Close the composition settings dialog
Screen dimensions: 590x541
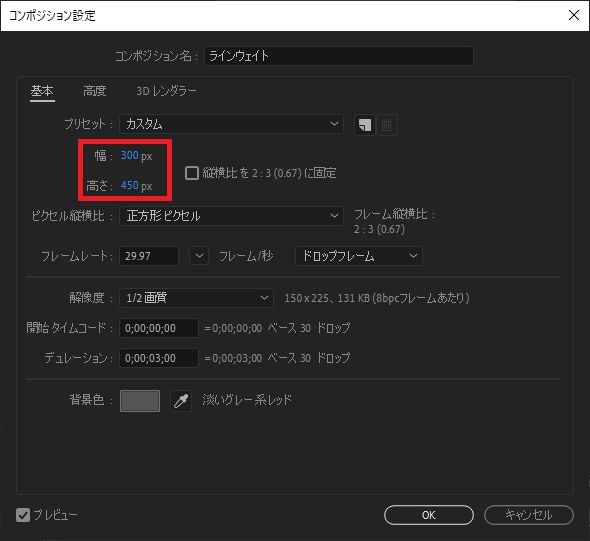pyautogui.click(x=574, y=15)
